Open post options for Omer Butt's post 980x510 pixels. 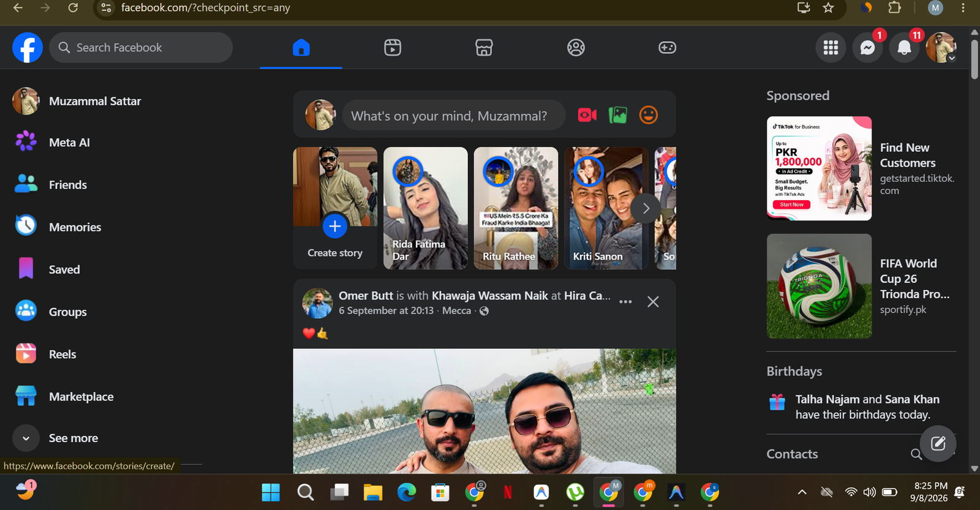click(625, 302)
